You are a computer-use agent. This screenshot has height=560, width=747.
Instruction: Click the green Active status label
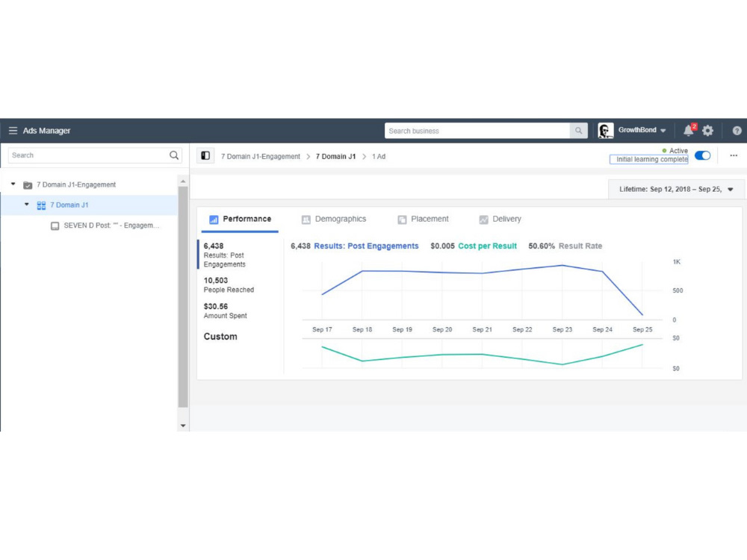tap(675, 151)
